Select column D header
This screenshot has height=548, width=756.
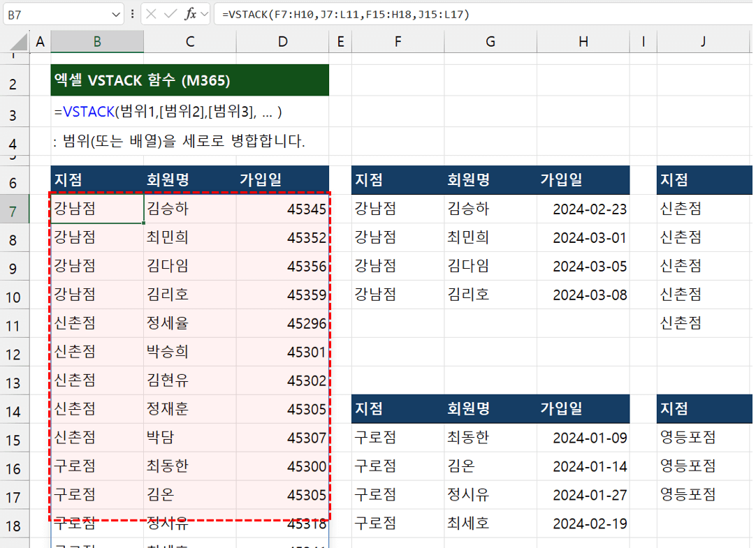click(282, 42)
